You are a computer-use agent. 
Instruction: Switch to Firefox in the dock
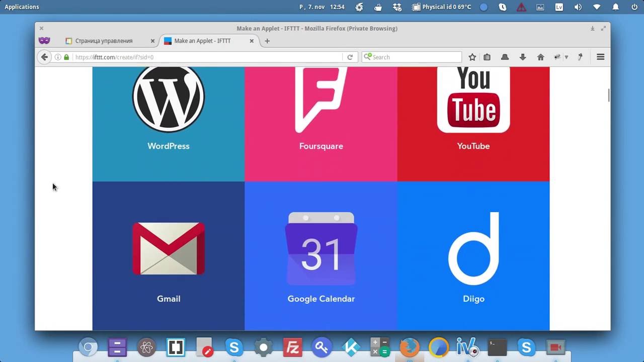(410, 347)
